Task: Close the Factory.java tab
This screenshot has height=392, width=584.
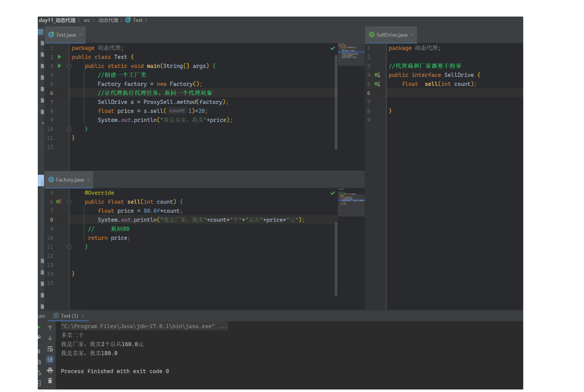Action: (88, 179)
